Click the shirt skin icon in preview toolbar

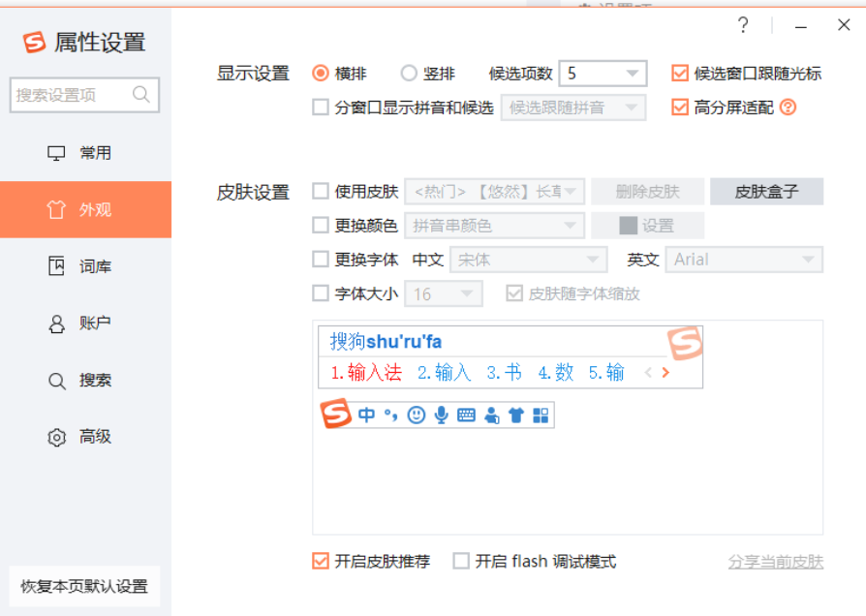pyautogui.click(x=515, y=415)
